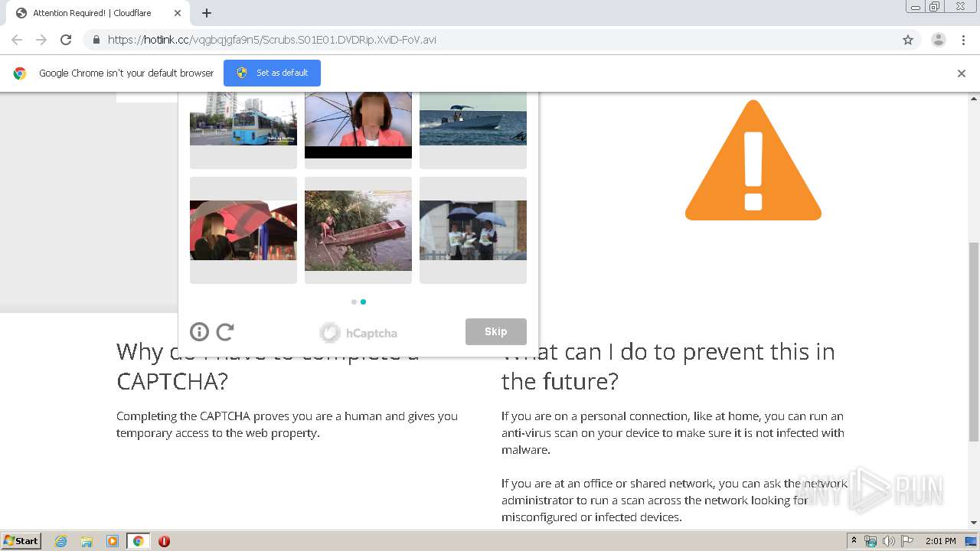Select the rowboat on riverbank captcha image
980x551 pixels.
click(x=358, y=230)
